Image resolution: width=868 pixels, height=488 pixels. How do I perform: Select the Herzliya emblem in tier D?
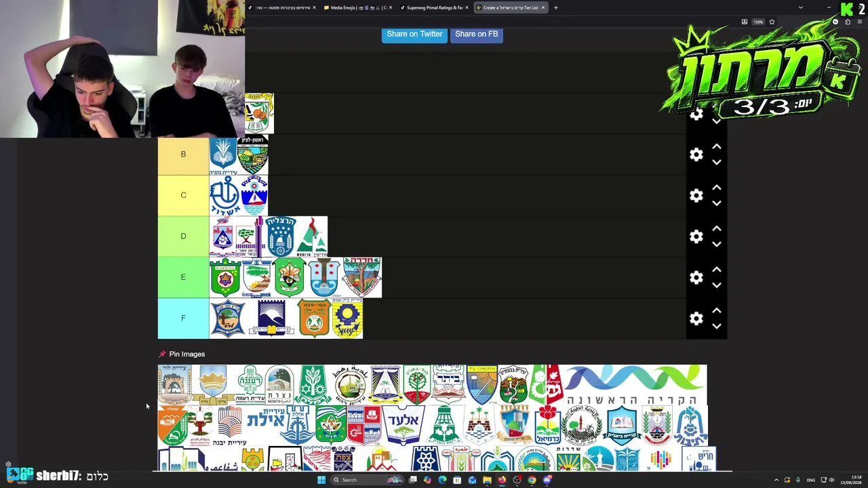tap(281, 237)
